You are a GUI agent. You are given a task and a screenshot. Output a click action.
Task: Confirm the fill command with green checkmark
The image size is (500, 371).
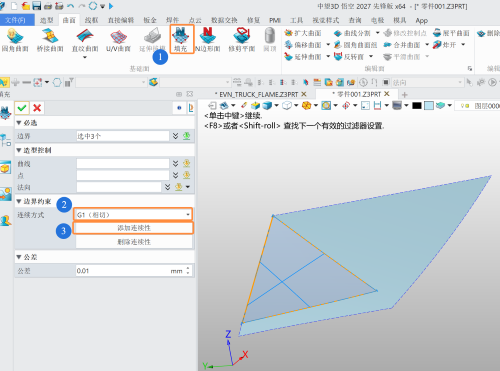click(x=22, y=108)
